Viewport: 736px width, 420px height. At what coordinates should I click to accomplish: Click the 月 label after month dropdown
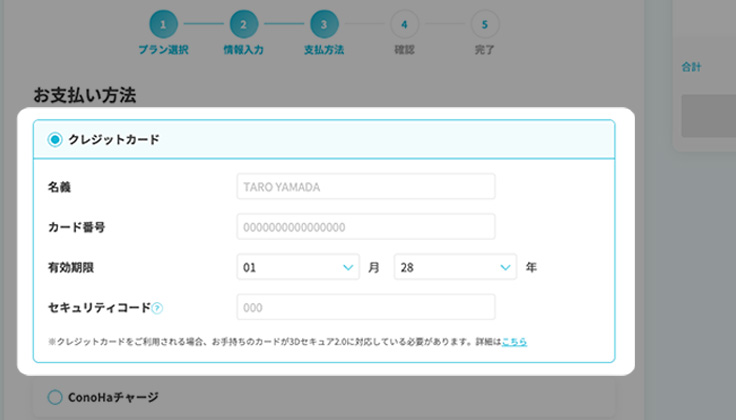click(x=374, y=267)
